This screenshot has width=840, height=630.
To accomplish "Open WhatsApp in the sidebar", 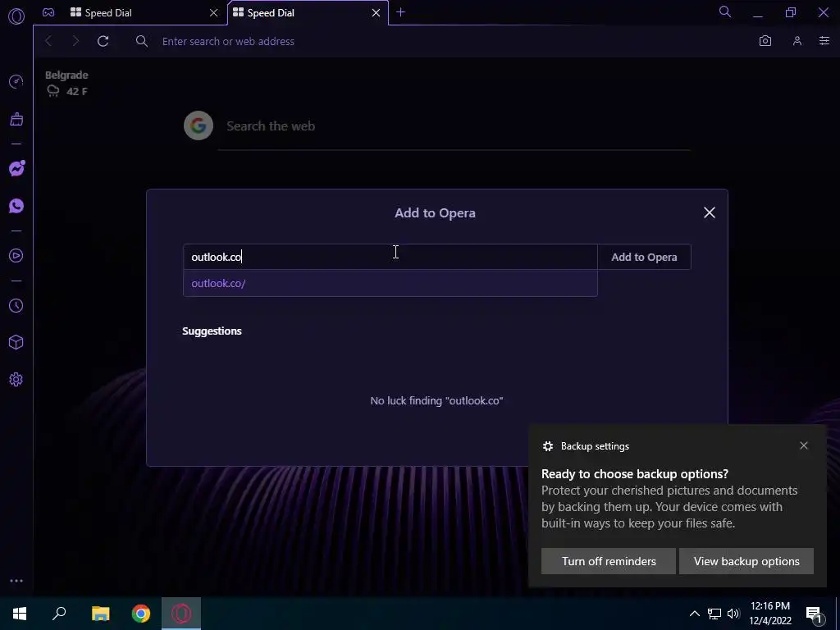I will [16, 206].
